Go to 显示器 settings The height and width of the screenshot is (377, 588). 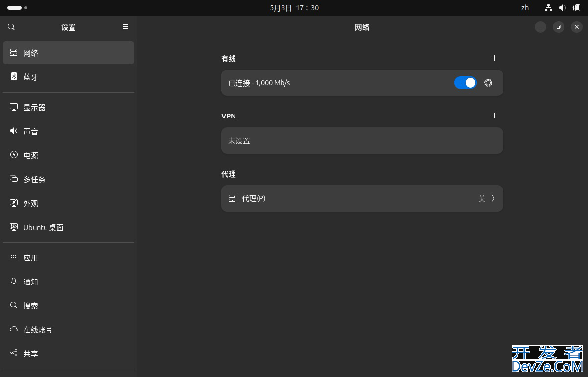(x=69, y=107)
